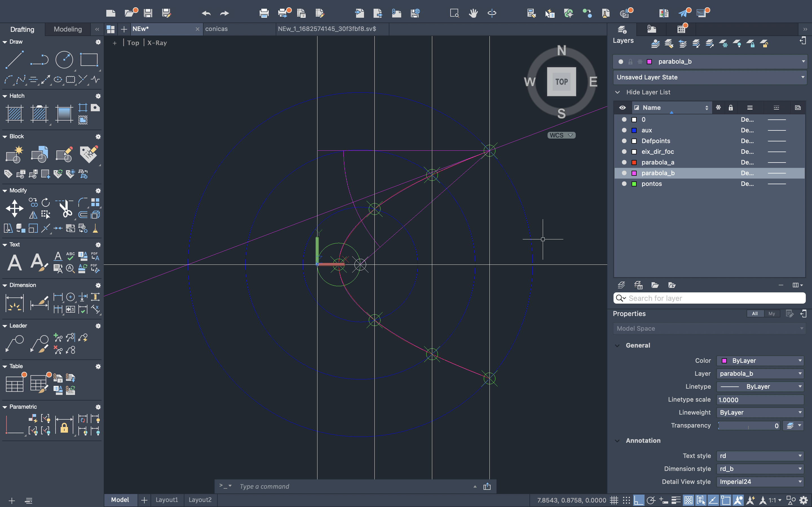Click the Multiline Text tool

[x=14, y=263]
